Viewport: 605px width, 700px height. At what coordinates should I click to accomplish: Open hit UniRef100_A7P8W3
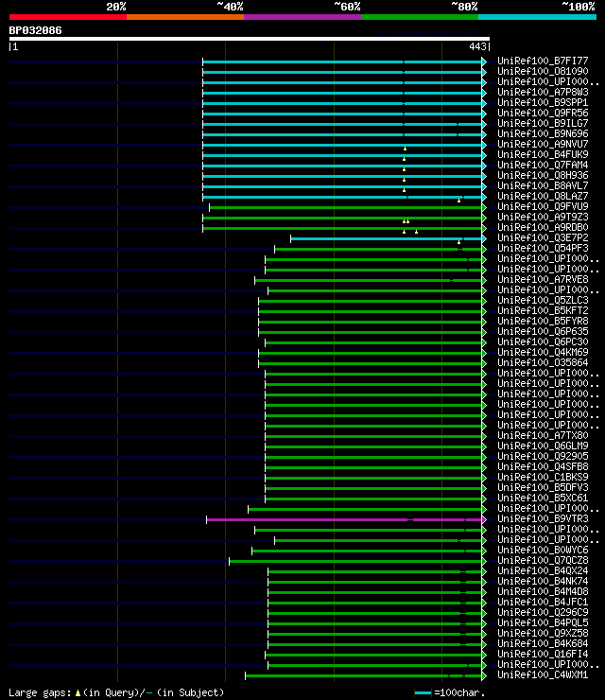tap(543, 92)
